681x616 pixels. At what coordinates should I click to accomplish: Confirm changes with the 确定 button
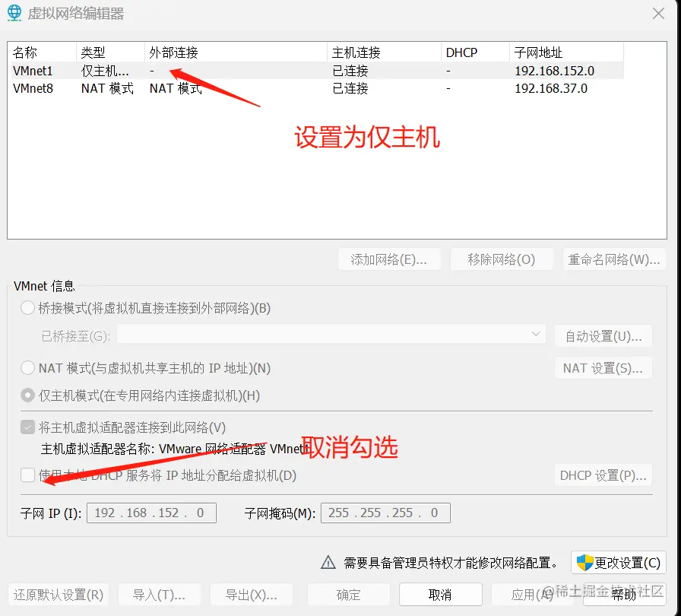(x=348, y=594)
